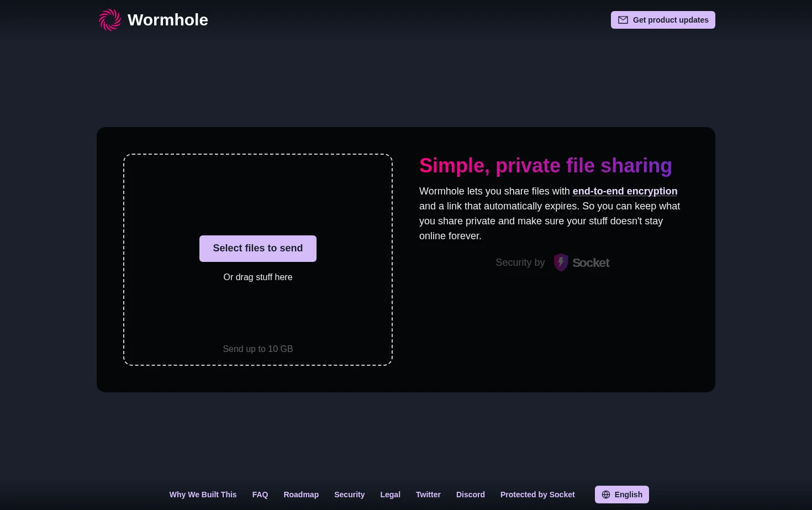The width and height of the screenshot is (812, 510).
Task: Open the FAQ footer link
Action: coord(260,495)
